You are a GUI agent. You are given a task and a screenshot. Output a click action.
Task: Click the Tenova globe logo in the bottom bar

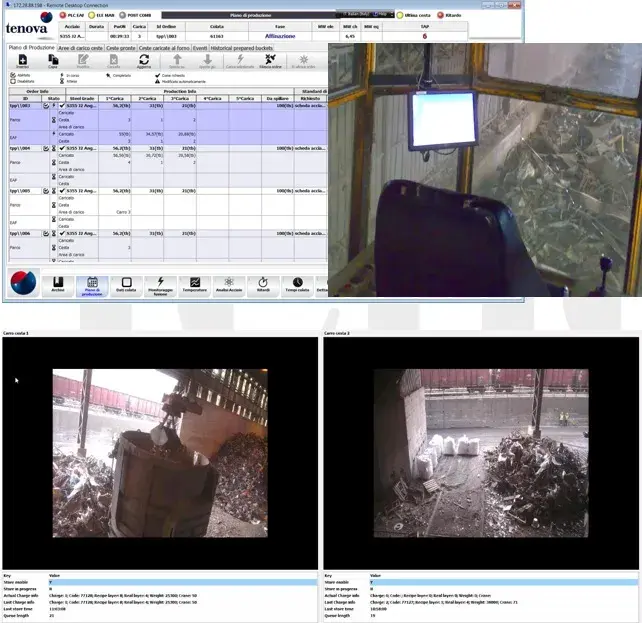(23, 282)
